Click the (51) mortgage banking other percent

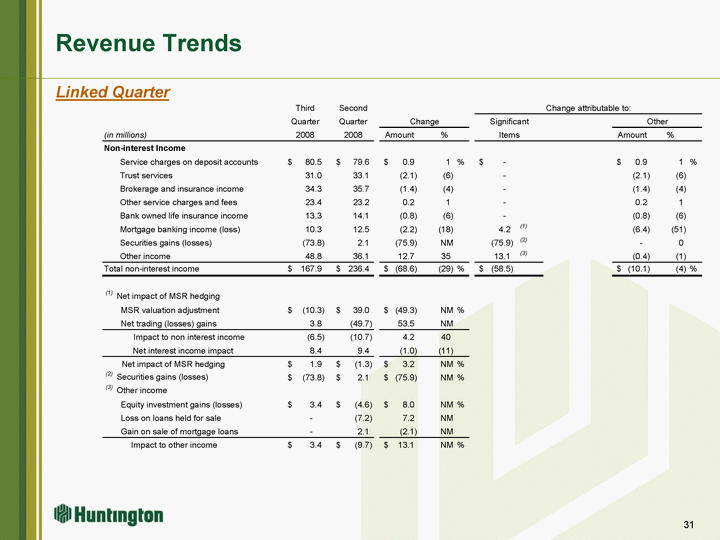coord(679,229)
